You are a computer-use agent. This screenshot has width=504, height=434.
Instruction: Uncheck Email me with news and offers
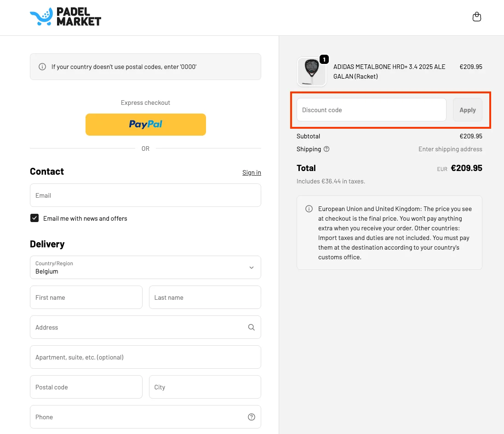click(x=34, y=218)
